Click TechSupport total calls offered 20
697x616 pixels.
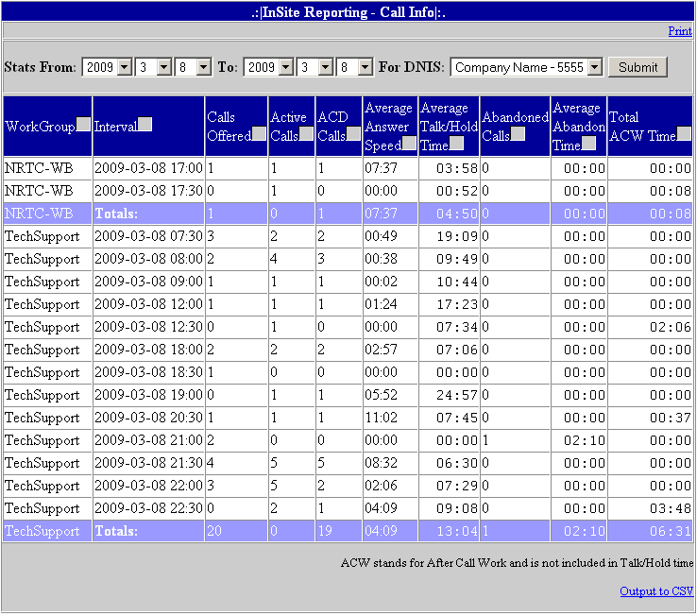pyautogui.click(x=236, y=531)
